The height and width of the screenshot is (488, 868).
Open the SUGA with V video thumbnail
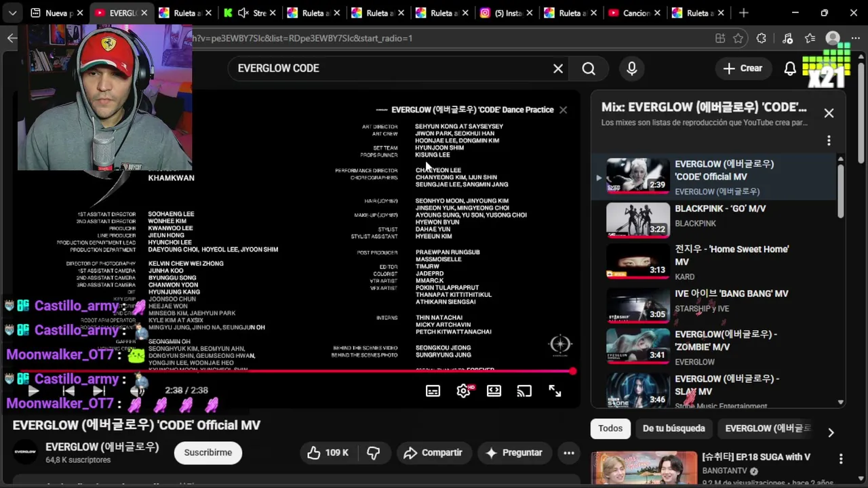pyautogui.click(x=644, y=468)
